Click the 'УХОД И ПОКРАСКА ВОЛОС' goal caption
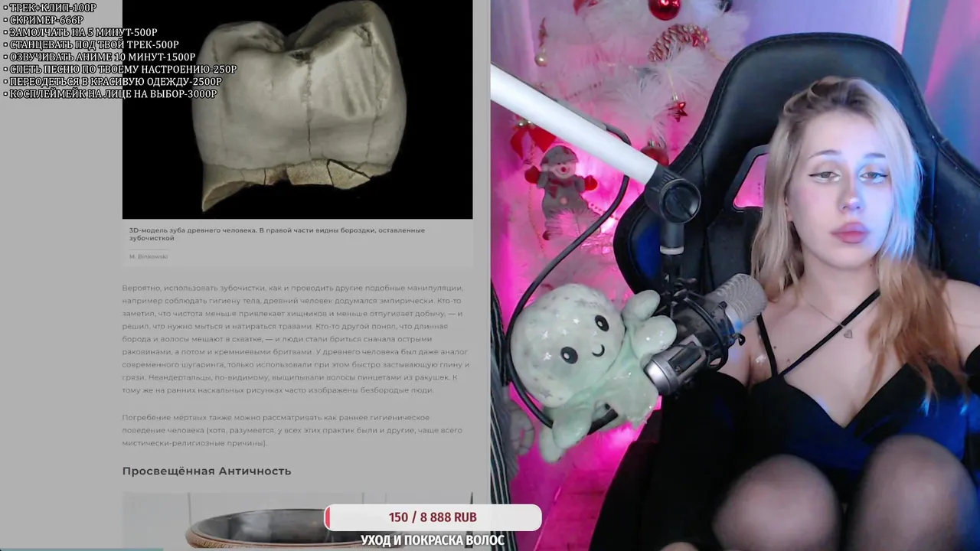 click(x=433, y=540)
